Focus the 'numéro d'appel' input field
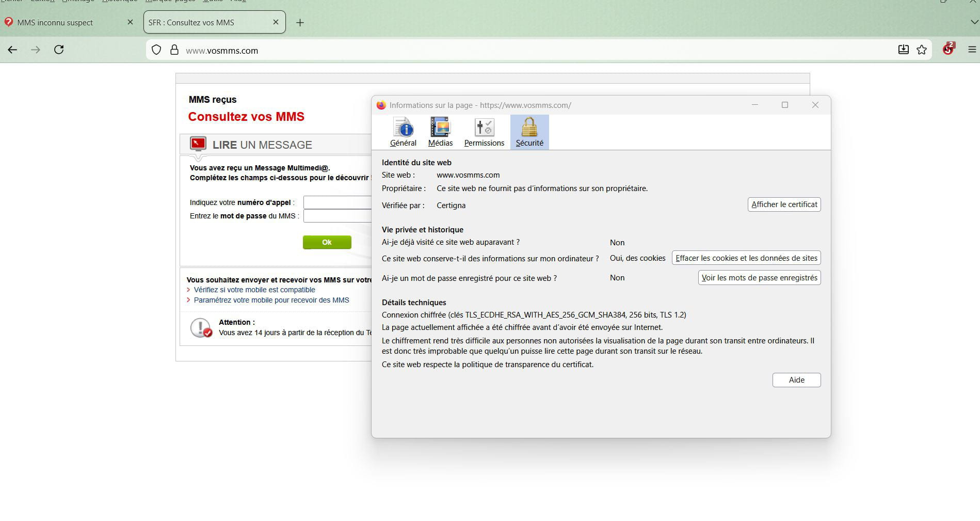Screen dimensions: 980x521 338,202
